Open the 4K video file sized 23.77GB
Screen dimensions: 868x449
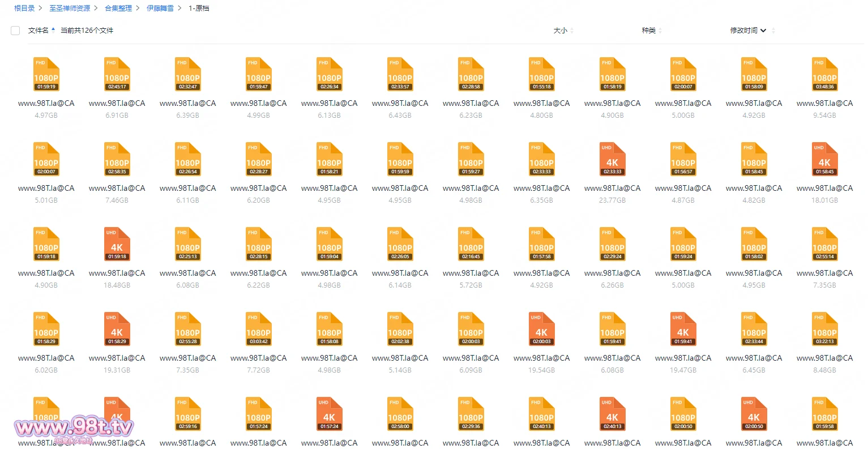click(612, 160)
